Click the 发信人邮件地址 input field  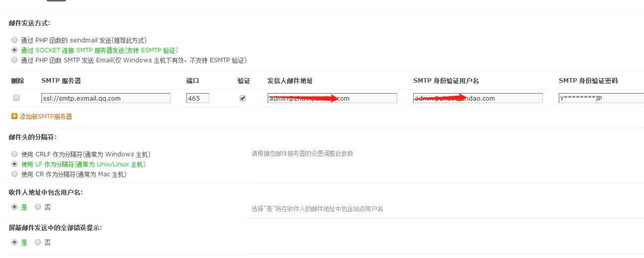(x=332, y=98)
